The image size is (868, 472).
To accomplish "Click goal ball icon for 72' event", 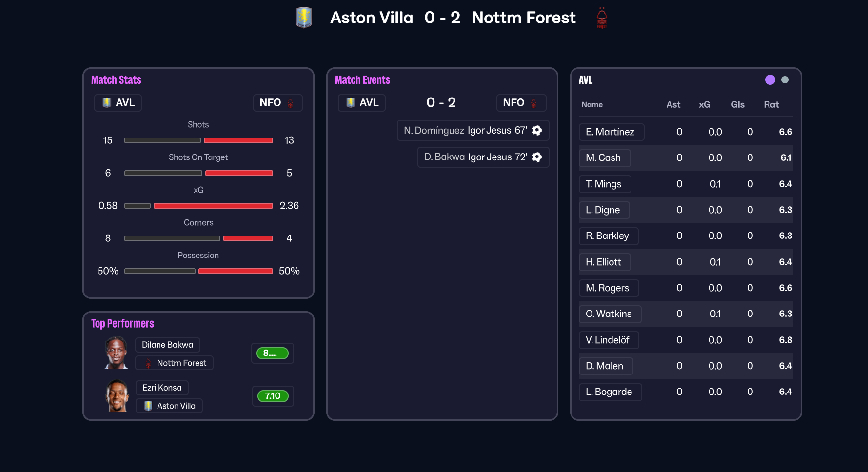I will pyautogui.click(x=537, y=157).
